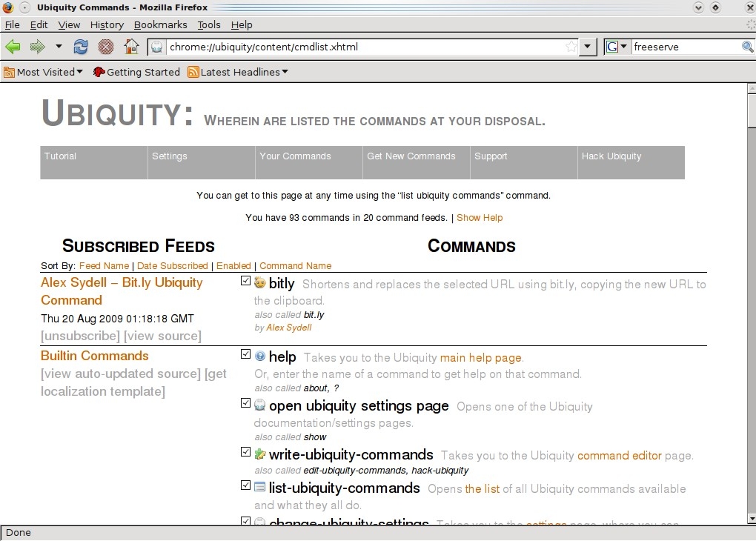Bookmark this page with the star icon
Screen dimensions: 756x541
click(x=571, y=47)
